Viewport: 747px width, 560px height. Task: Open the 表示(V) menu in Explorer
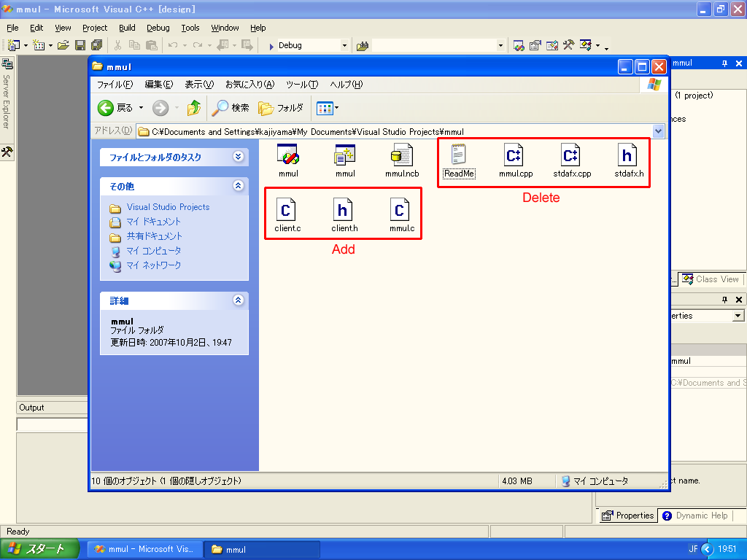point(199,85)
